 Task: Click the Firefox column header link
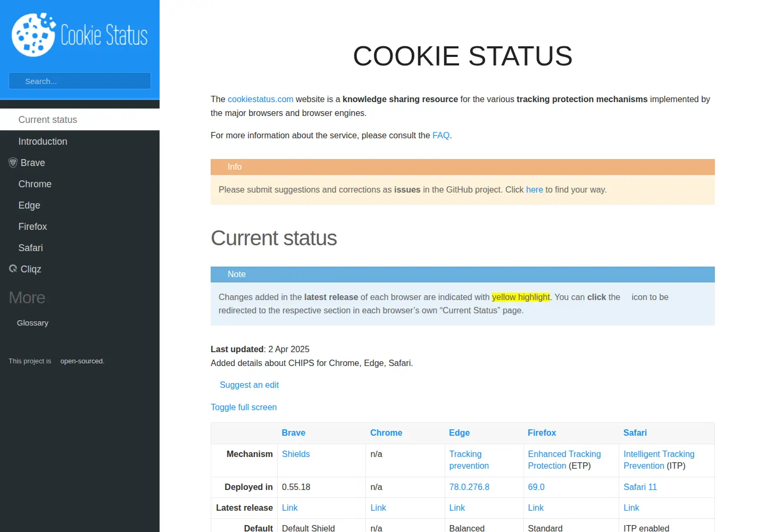click(542, 433)
